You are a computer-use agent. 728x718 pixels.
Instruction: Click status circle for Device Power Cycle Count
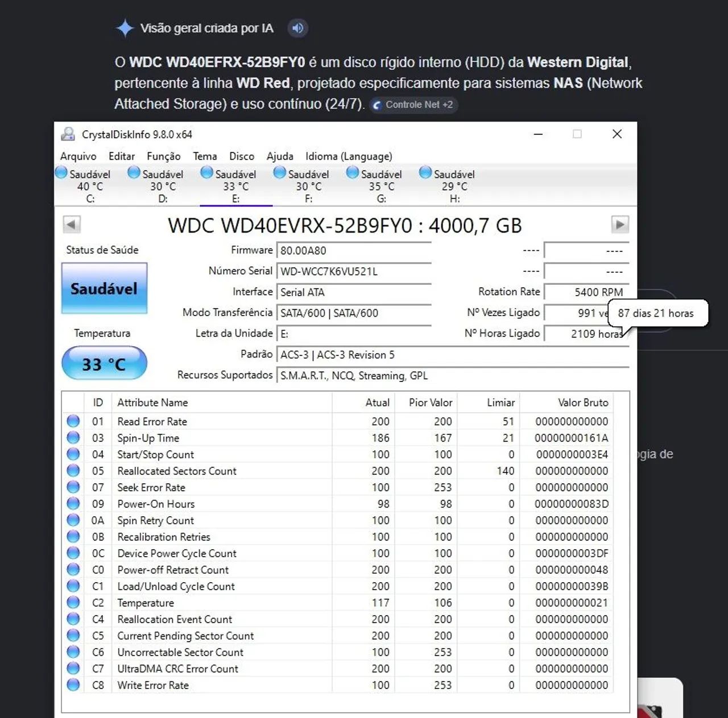(x=73, y=553)
